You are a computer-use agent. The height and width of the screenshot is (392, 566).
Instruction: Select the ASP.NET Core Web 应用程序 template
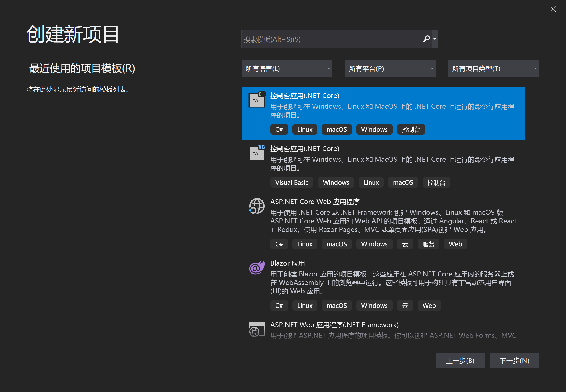pos(315,202)
